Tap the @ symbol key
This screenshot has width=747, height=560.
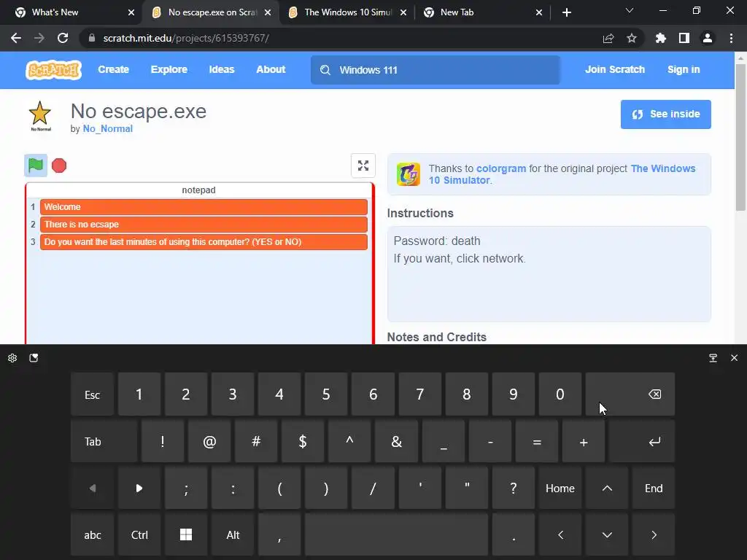(209, 441)
